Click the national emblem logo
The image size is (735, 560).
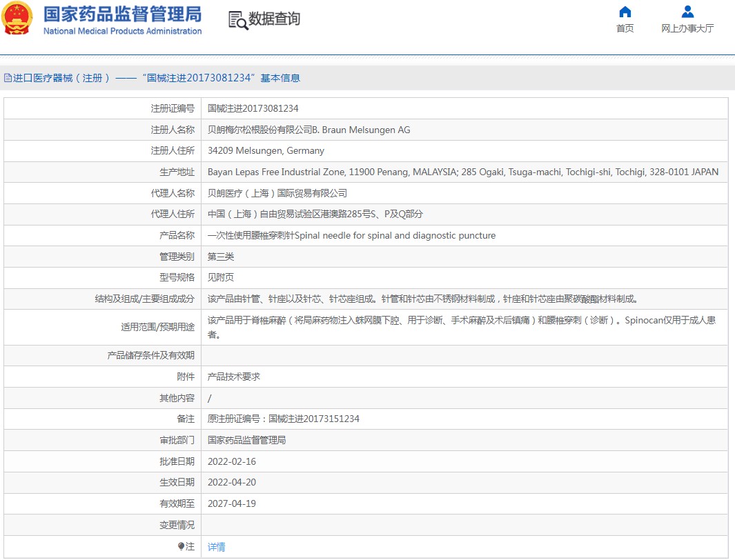tap(18, 19)
